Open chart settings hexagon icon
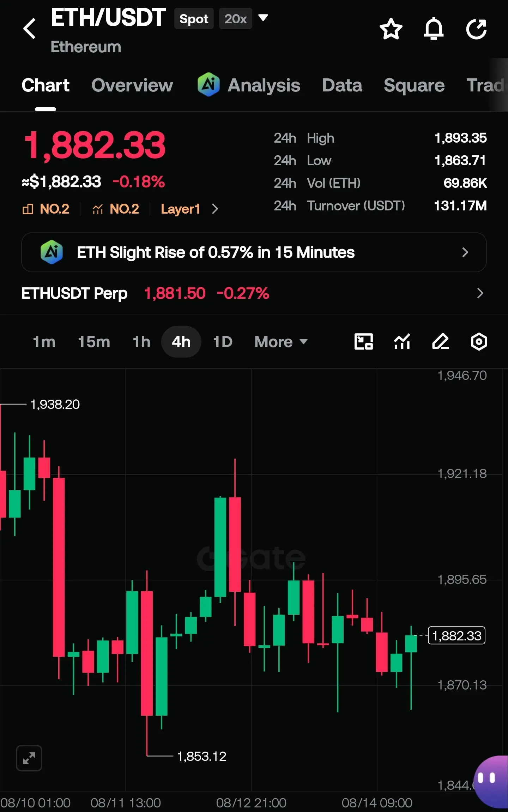The image size is (508, 812). point(479,342)
